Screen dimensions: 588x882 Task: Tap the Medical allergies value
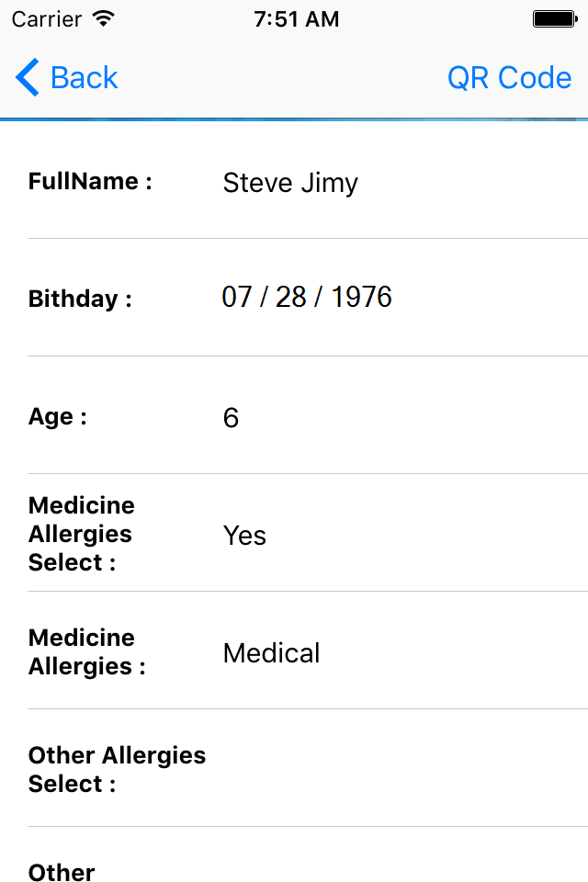tap(272, 653)
